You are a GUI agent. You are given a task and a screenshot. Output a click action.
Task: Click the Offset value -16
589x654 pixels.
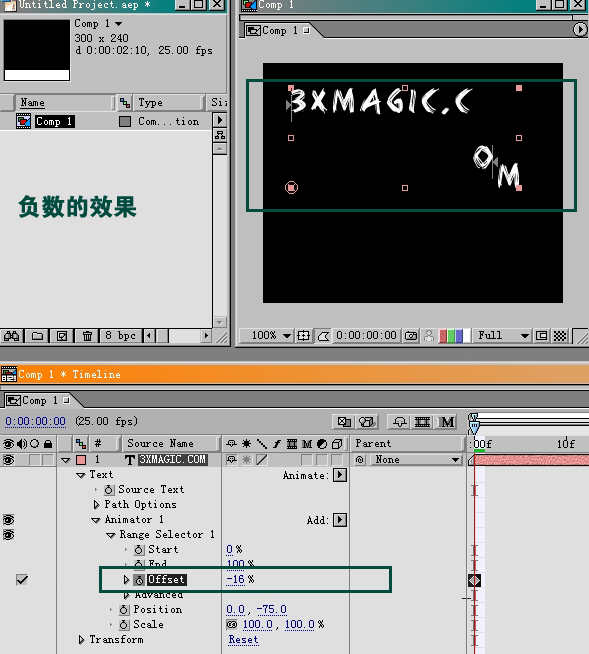click(x=235, y=579)
